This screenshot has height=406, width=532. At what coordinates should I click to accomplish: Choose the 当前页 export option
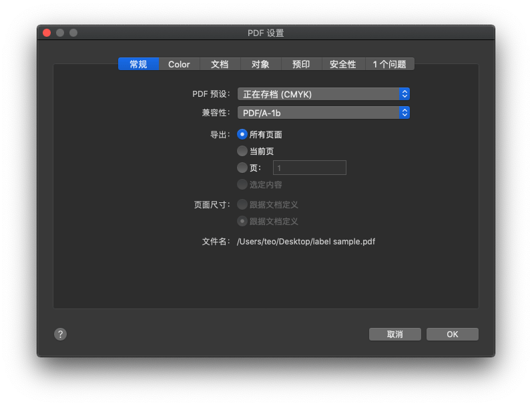[242, 151]
